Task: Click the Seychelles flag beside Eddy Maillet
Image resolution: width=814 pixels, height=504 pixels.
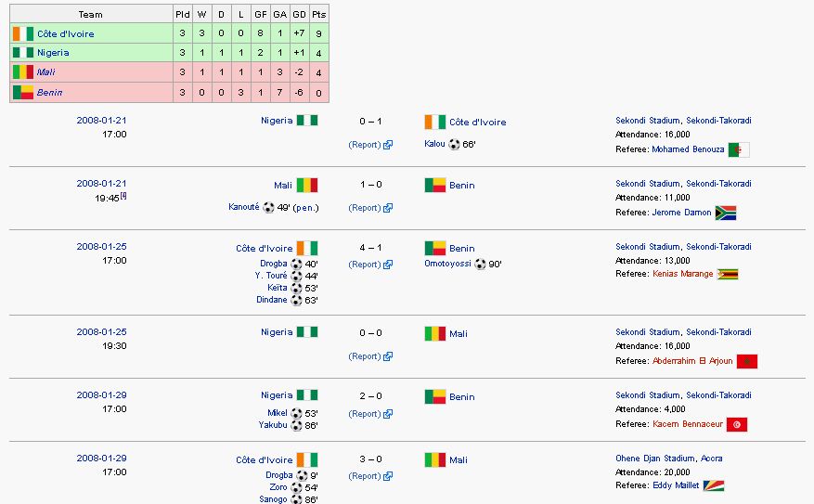Action: pyautogui.click(x=713, y=485)
